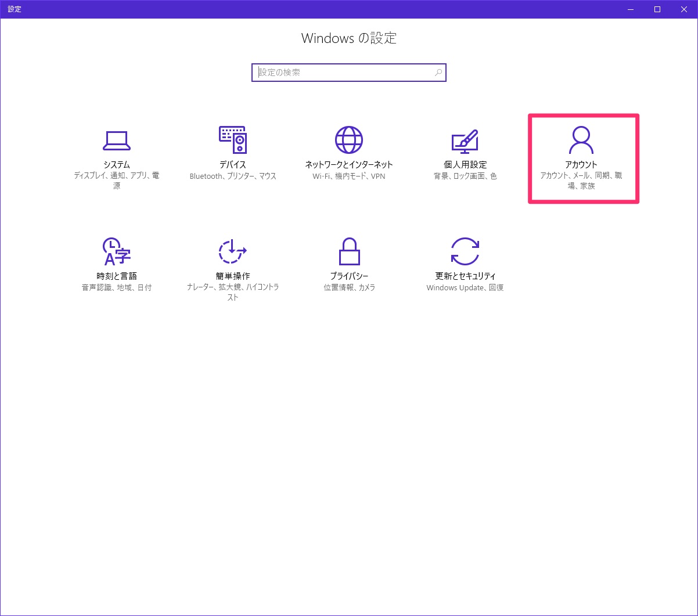Click the description ナレーター、拡大鏡、ハイコントラスト
This screenshot has width=698, height=616.
pyautogui.click(x=233, y=293)
